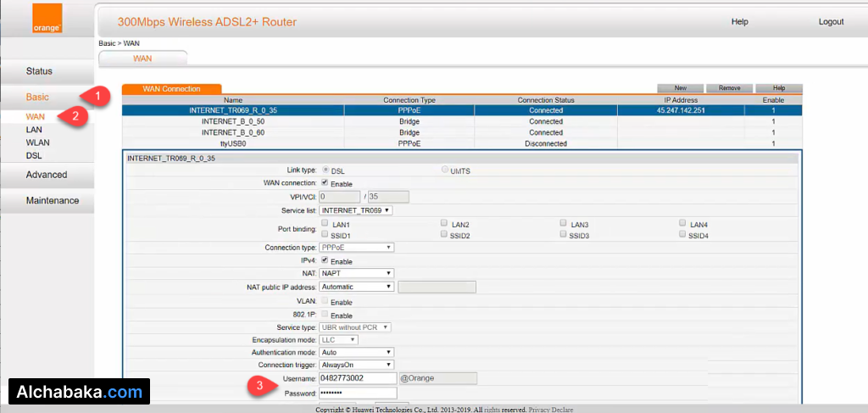The height and width of the screenshot is (413, 868).
Task: Select the INTERNET_B_0_50 row
Action: point(462,121)
